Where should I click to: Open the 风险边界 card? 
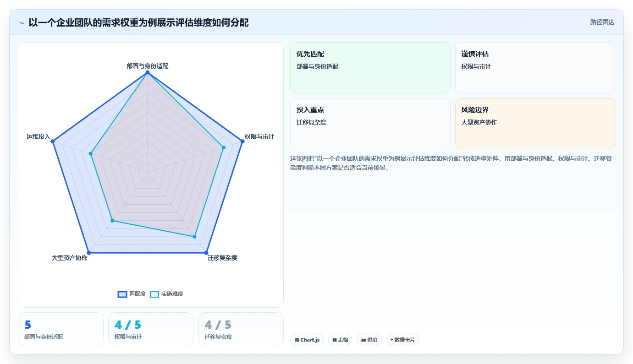pos(535,124)
